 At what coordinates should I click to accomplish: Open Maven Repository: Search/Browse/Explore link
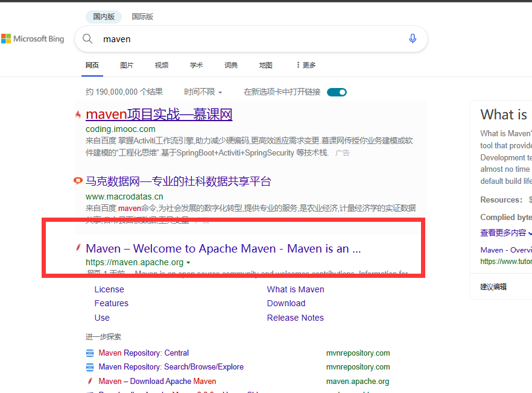tap(171, 367)
